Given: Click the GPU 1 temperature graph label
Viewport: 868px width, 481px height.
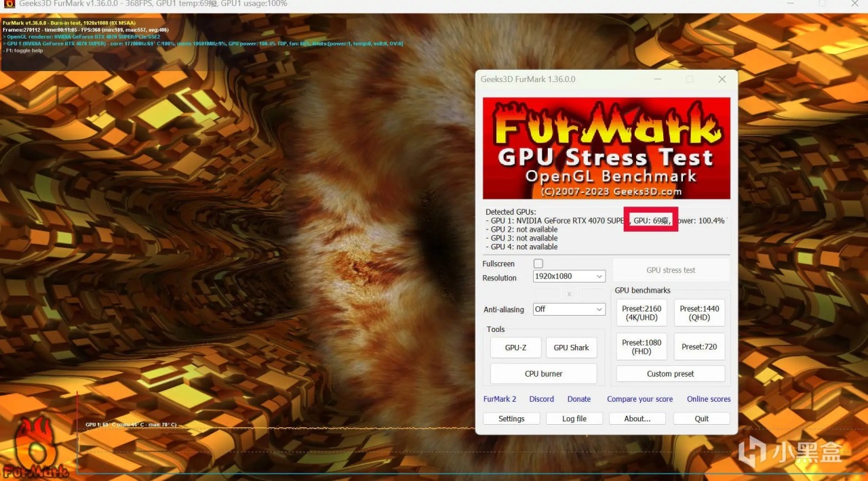Looking at the screenshot, I should [131, 425].
